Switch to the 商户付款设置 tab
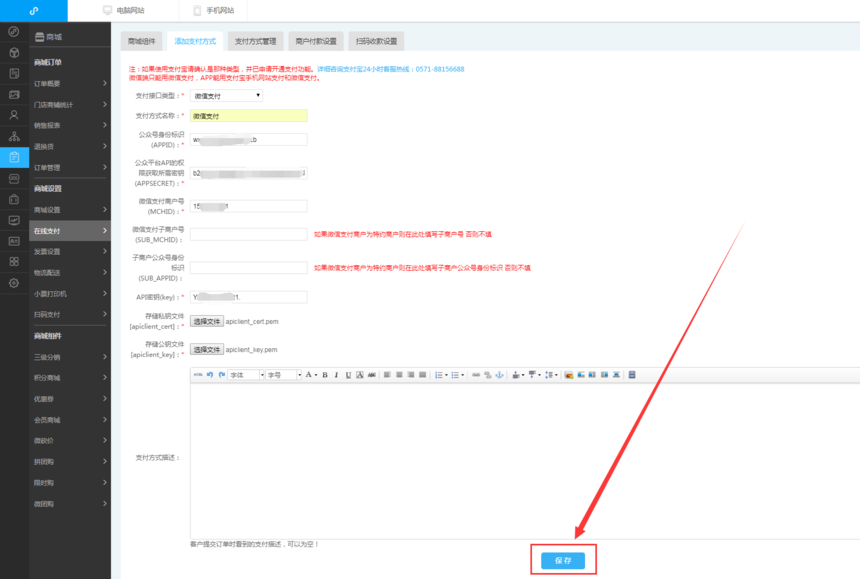Image resolution: width=860 pixels, height=579 pixels. 316,41
